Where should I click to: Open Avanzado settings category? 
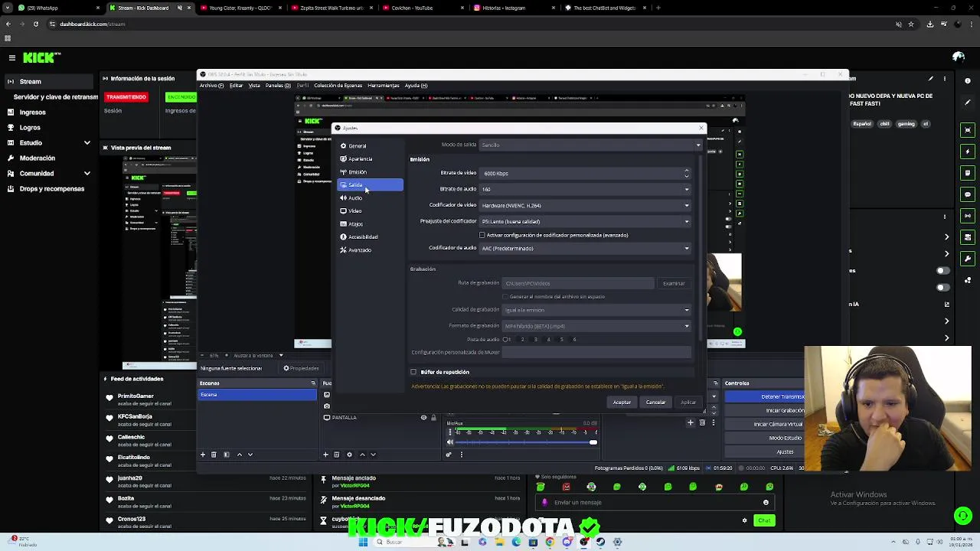click(371, 249)
